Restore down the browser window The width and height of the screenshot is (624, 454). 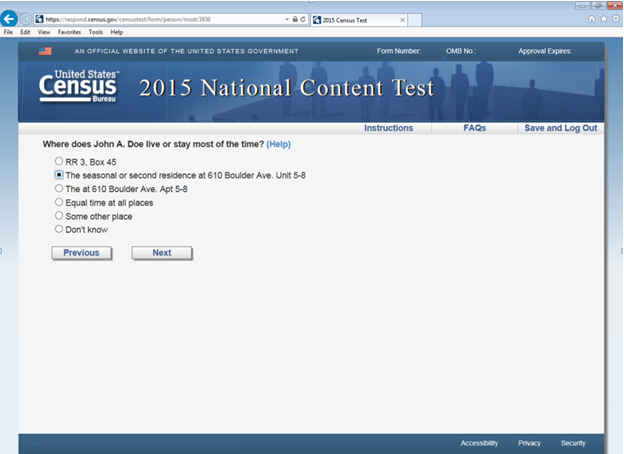coord(598,6)
